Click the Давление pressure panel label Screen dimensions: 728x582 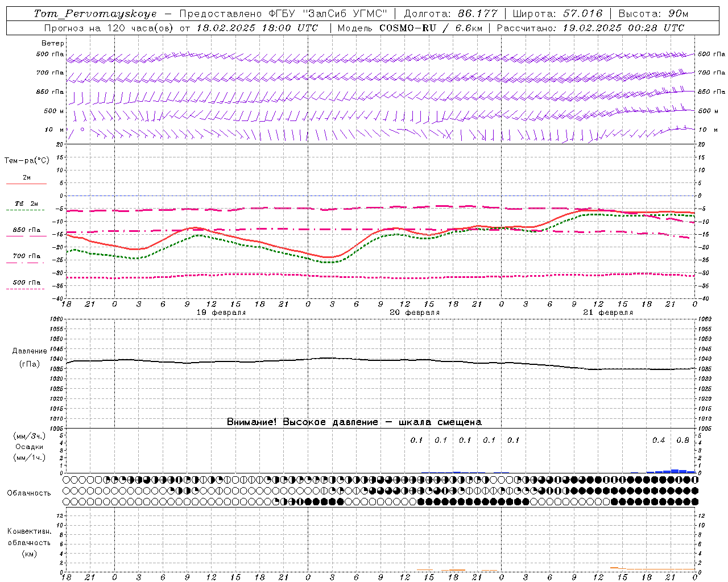[x=30, y=351]
